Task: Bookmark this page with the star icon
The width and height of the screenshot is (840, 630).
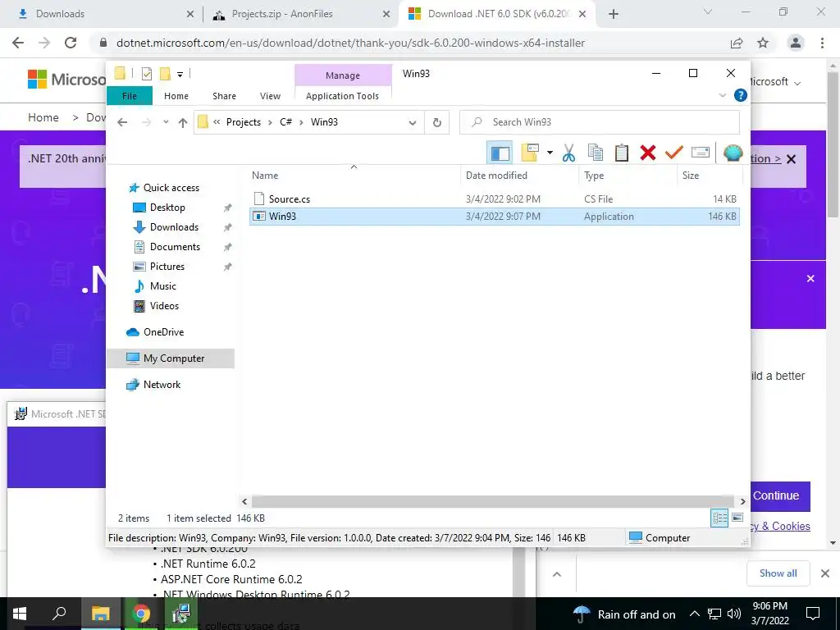Action: [763, 43]
